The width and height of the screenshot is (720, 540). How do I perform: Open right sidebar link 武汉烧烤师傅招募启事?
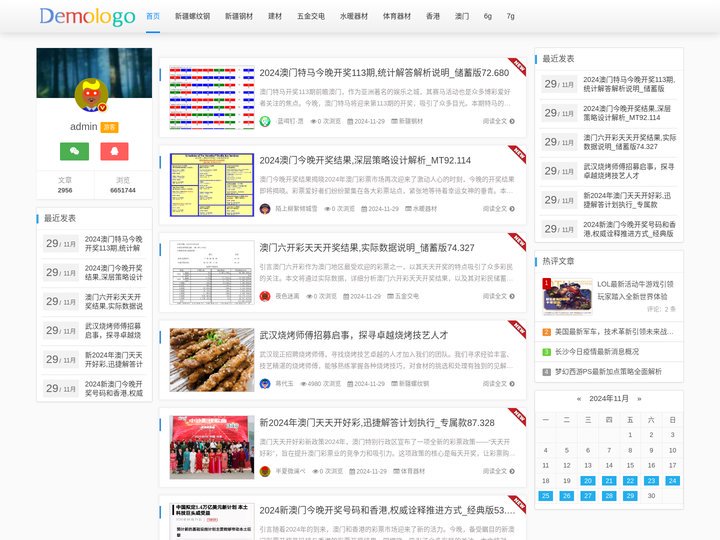[x=629, y=171]
